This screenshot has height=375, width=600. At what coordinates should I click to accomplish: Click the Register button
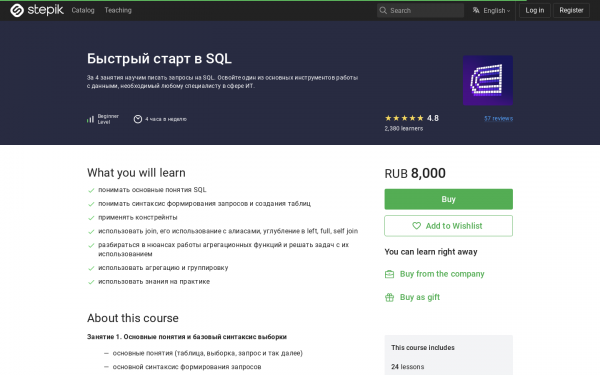tap(571, 10)
